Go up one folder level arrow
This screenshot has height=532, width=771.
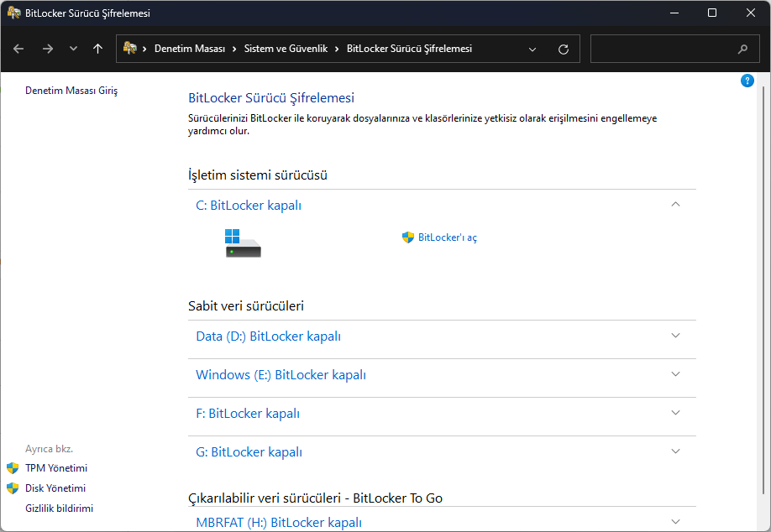click(x=97, y=49)
